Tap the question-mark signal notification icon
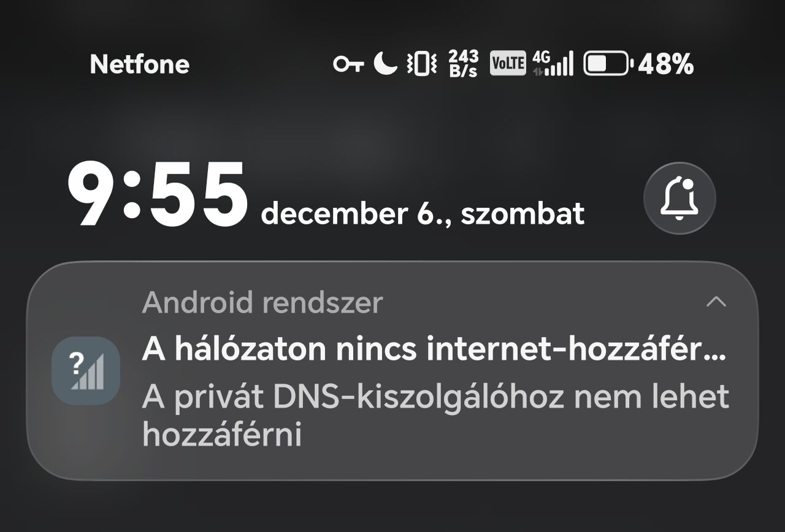This screenshot has width=785, height=532. point(86,371)
